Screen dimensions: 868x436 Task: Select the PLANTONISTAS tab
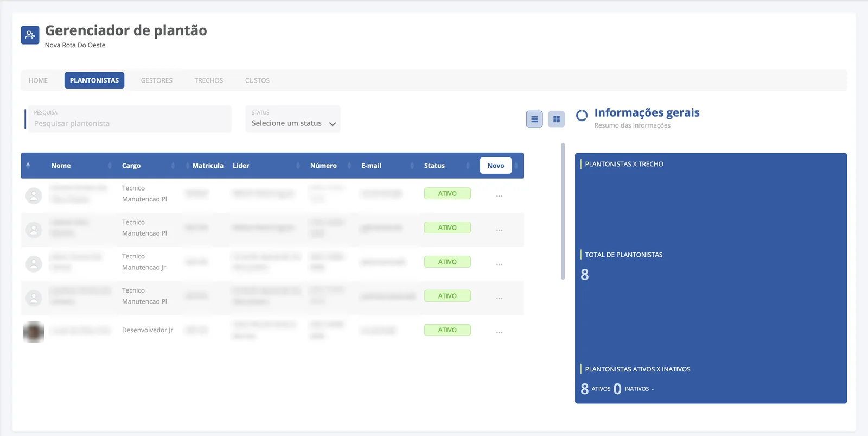(94, 80)
